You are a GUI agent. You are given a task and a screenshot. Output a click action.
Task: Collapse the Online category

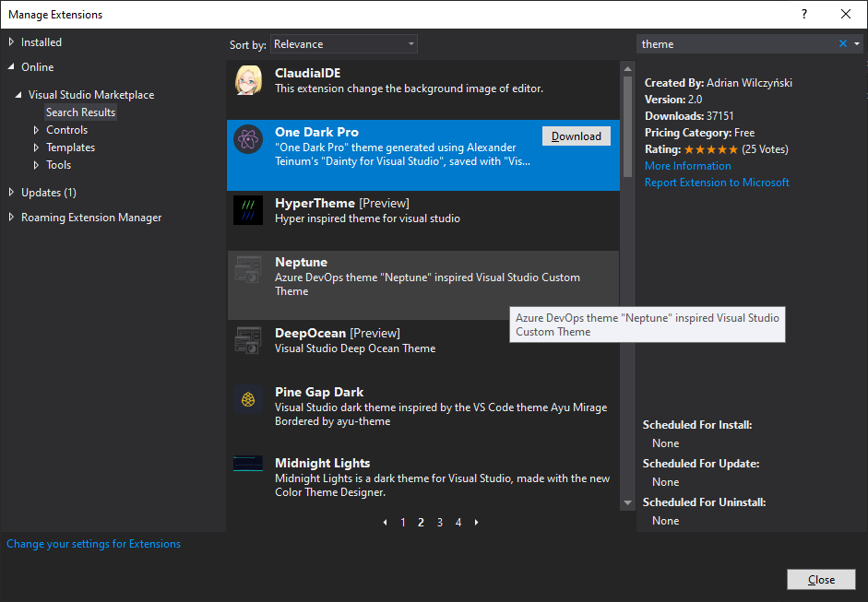click(11, 66)
